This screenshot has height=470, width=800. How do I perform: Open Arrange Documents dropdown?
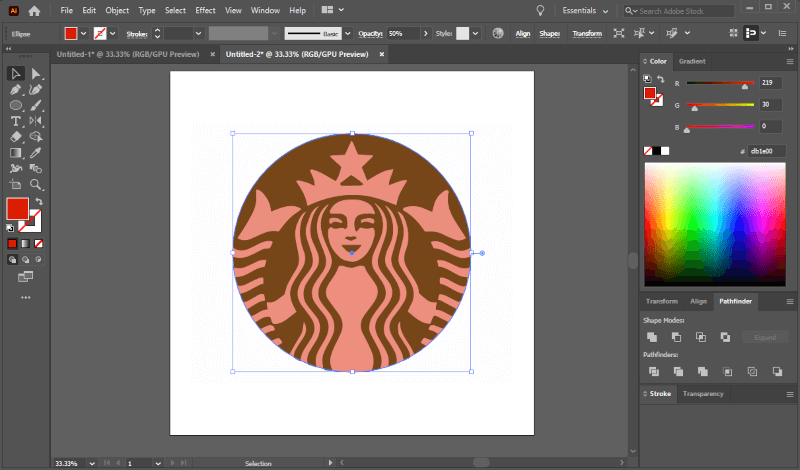(x=333, y=10)
